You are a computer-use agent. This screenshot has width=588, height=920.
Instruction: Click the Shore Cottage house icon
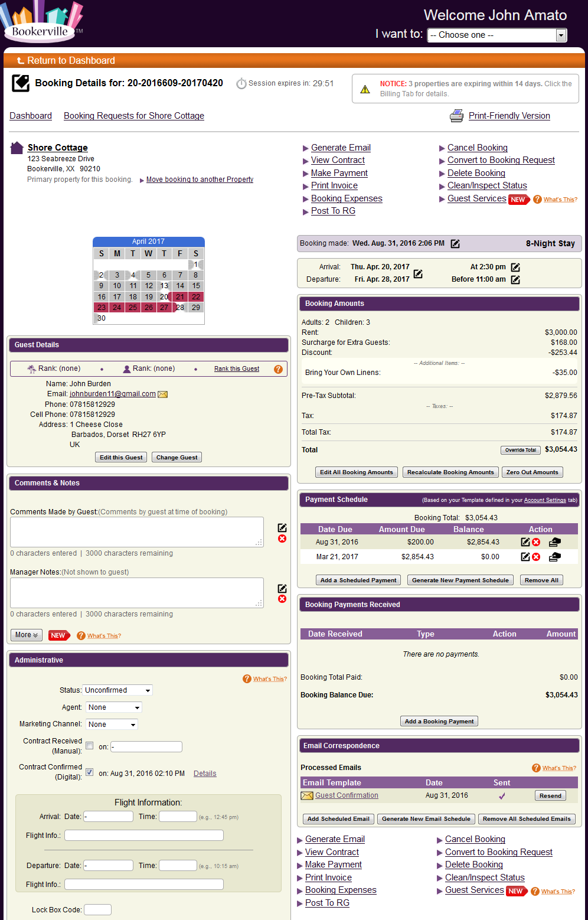[17, 148]
